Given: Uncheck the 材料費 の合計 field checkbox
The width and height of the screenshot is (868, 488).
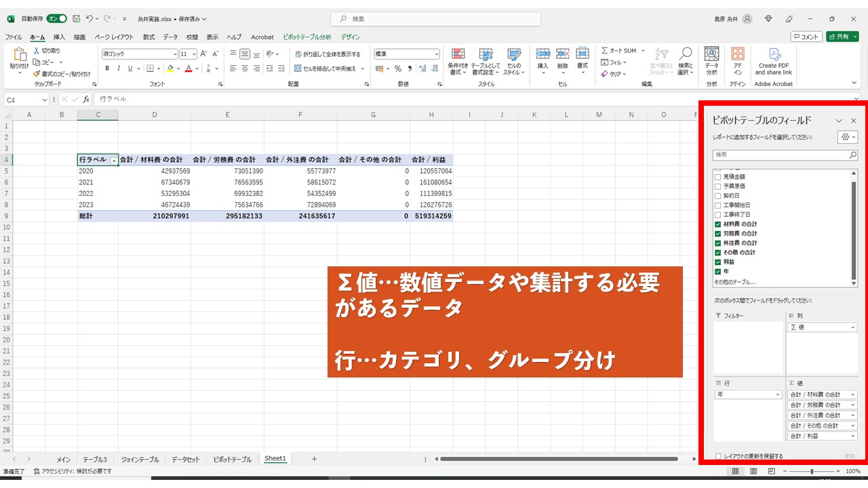Looking at the screenshot, I should coord(718,224).
